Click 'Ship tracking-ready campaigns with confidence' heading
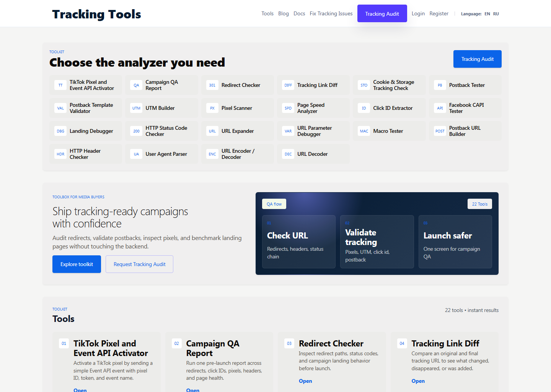The height and width of the screenshot is (392, 551). [120, 217]
